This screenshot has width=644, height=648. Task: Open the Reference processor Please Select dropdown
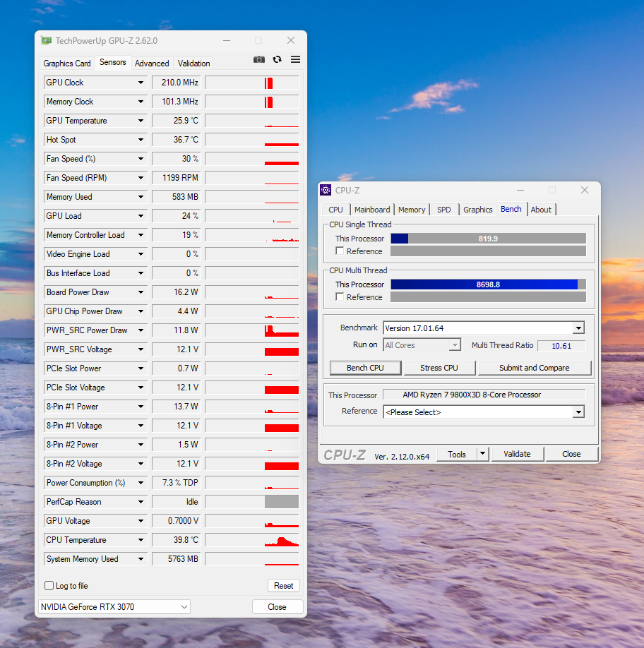pos(579,412)
